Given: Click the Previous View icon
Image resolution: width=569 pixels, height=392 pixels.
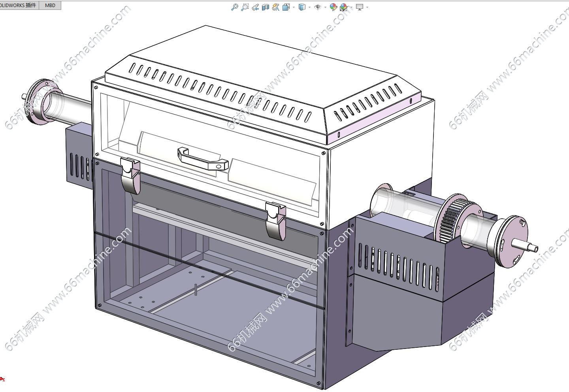Looking at the screenshot, I should click(255, 7).
